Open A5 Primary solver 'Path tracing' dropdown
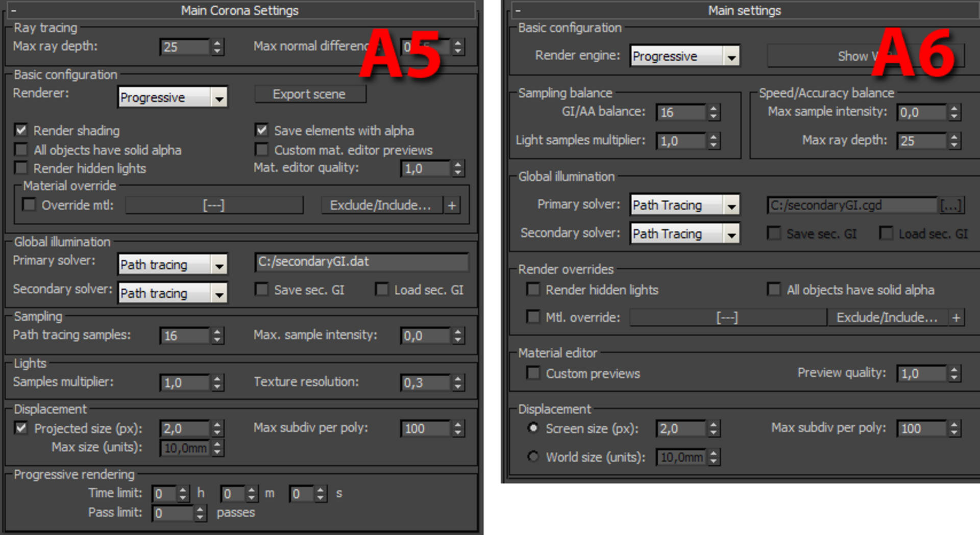980x535 pixels. click(173, 264)
